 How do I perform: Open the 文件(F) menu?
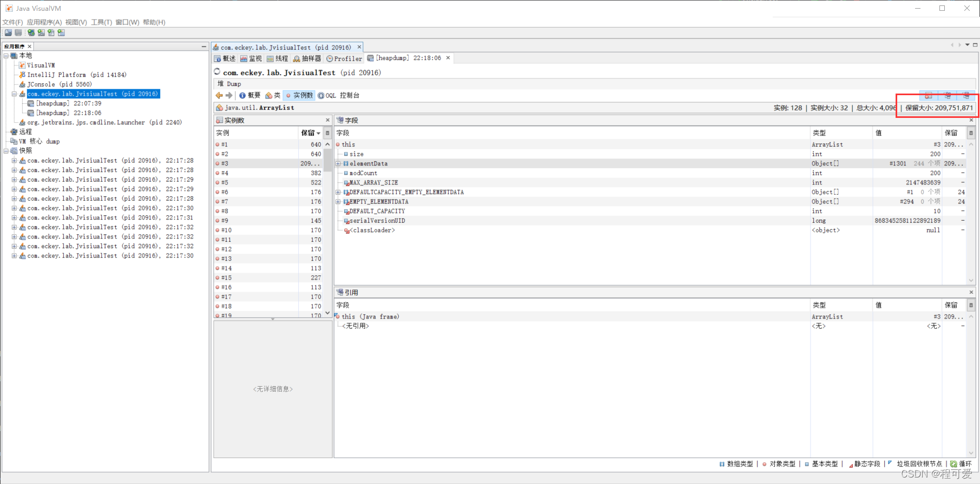(12, 22)
